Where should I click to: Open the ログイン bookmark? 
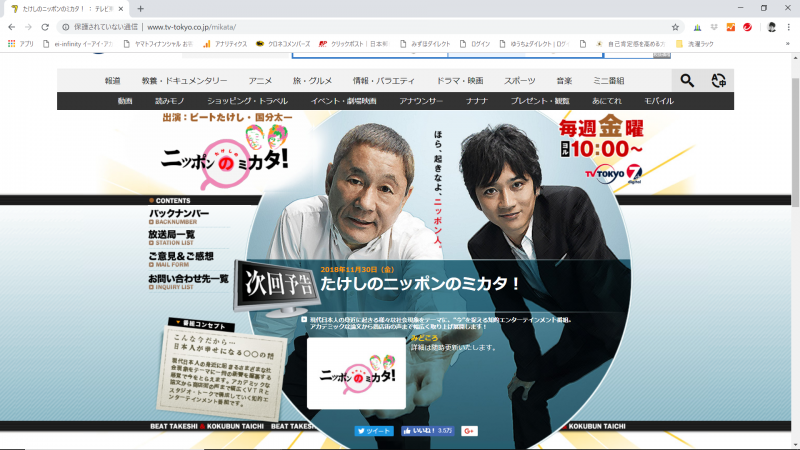pyautogui.click(x=475, y=44)
